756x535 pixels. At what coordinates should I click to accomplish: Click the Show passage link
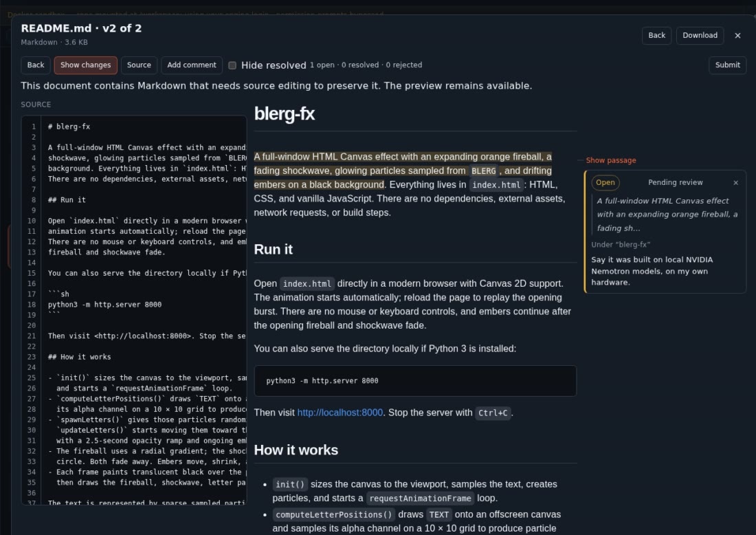coord(610,160)
